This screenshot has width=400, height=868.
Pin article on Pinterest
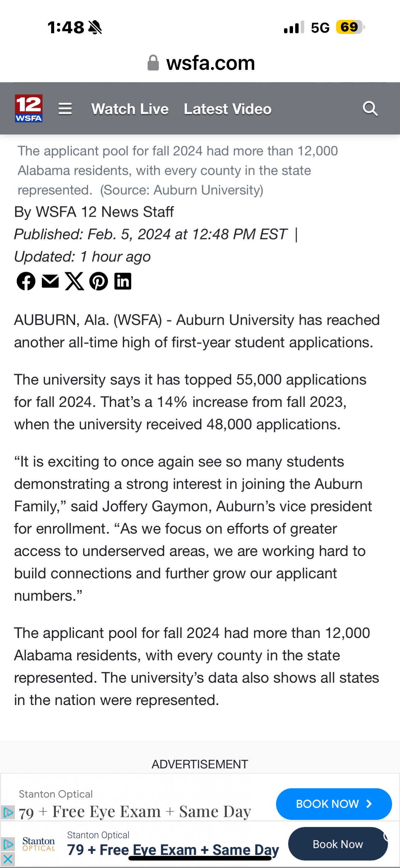pos(99,281)
